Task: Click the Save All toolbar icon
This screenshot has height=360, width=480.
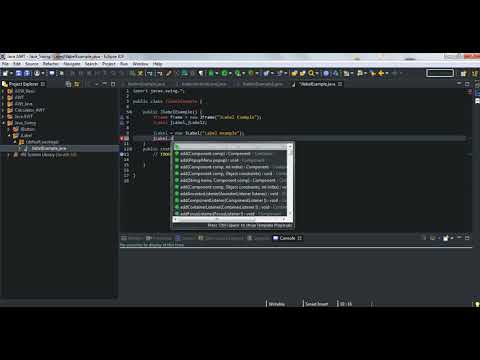Action: [27, 73]
